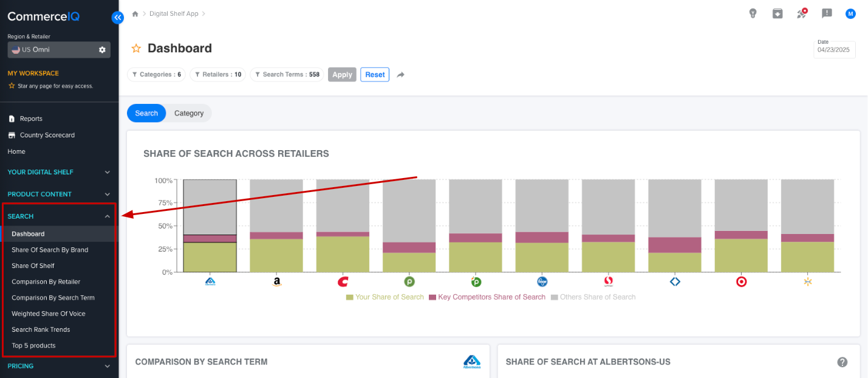This screenshot has height=378, width=868.
Task: Select the Target retailer logo on chart axis
Action: [x=741, y=281]
